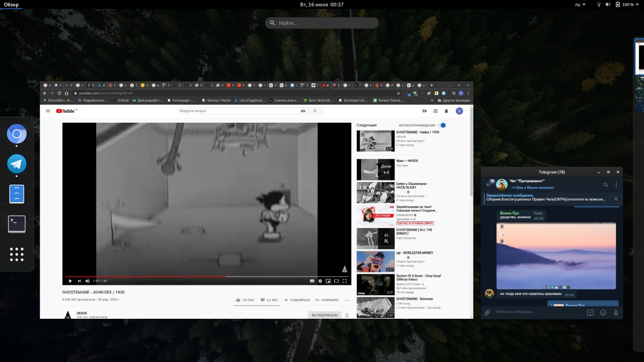The image size is (644, 362).
Task: Dislike the GHOSTEMANE video
Action: click(x=269, y=300)
